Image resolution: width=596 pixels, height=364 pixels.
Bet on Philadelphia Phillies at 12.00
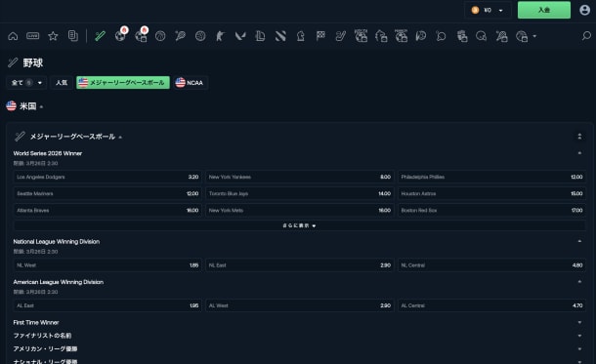coord(491,177)
